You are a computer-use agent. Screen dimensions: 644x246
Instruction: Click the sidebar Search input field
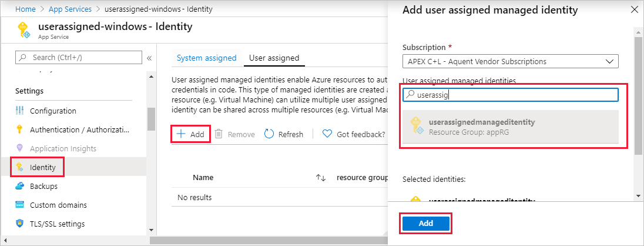[79, 57]
